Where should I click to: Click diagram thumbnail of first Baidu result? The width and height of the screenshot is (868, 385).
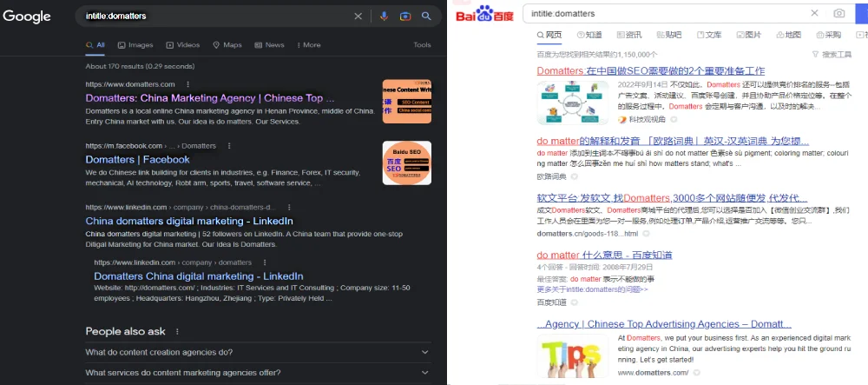[573, 103]
